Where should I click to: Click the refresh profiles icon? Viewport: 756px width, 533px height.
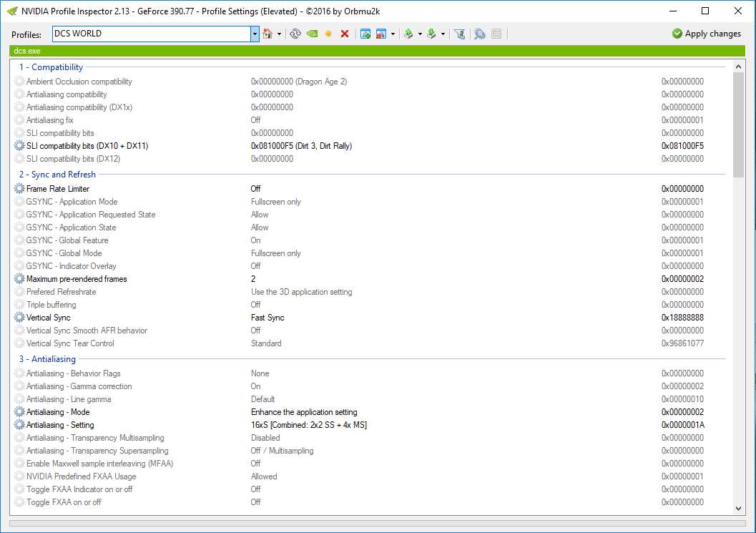[295, 34]
